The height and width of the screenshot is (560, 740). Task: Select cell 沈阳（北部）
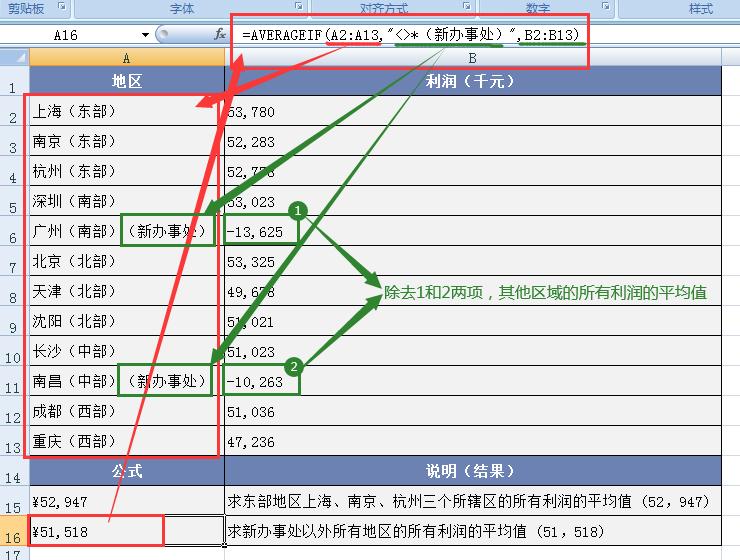point(127,321)
